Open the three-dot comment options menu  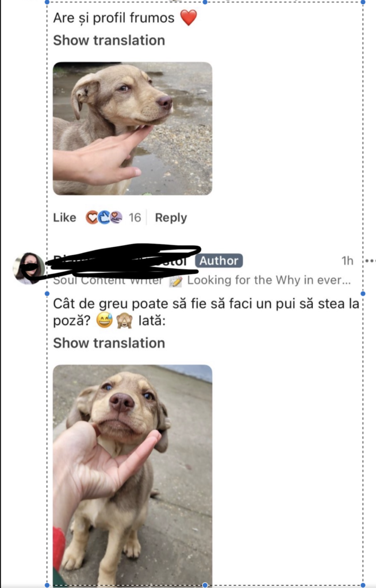point(370,260)
